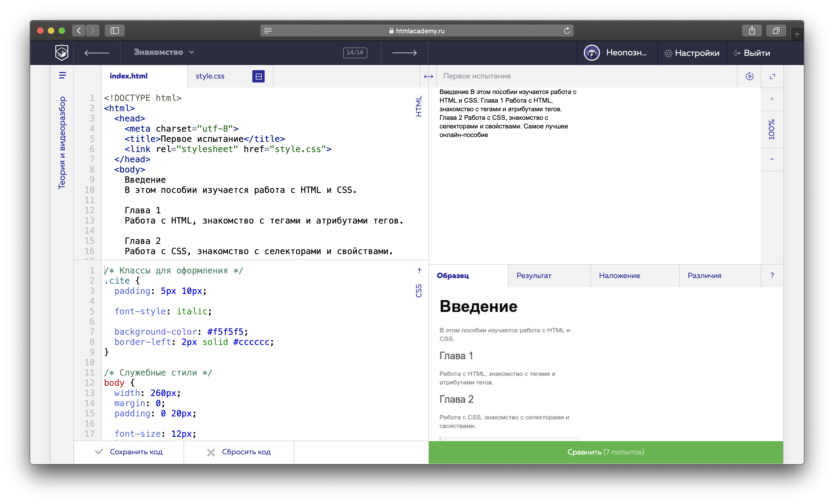Toggle Safari sidebar button
The height and width of the screenshot is (504, 834).
click(x=115, y=30)
